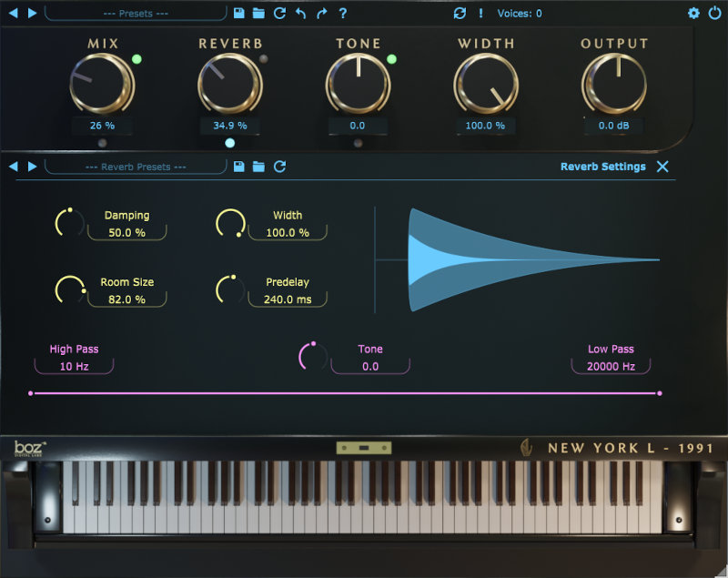Toggle the green Tone enable light

[392, 60]
